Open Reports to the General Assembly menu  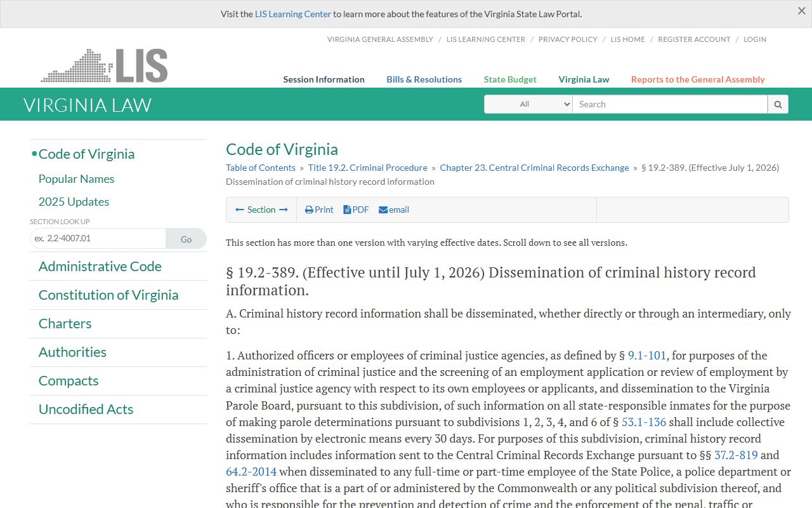click(698, 79)
